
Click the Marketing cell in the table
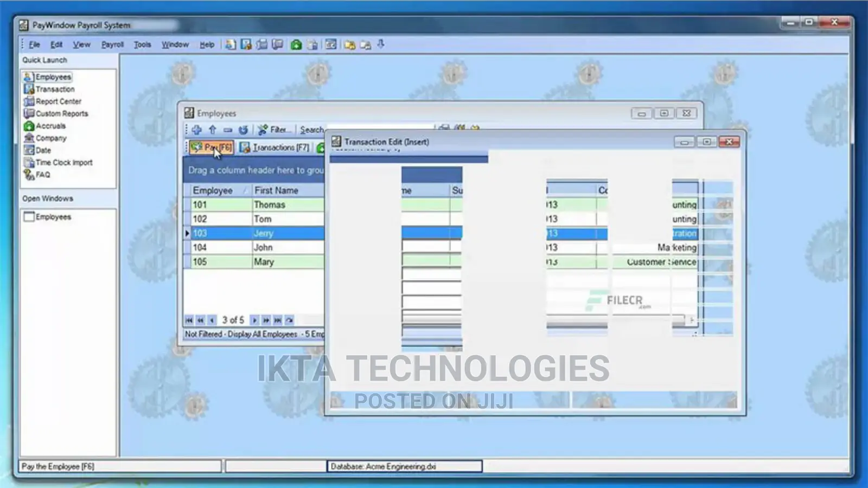pos(676,247)
